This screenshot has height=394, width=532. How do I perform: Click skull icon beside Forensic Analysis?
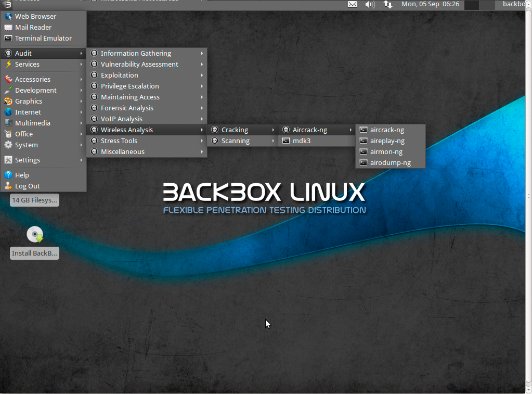pyautogui.click(x=94, y=108)
